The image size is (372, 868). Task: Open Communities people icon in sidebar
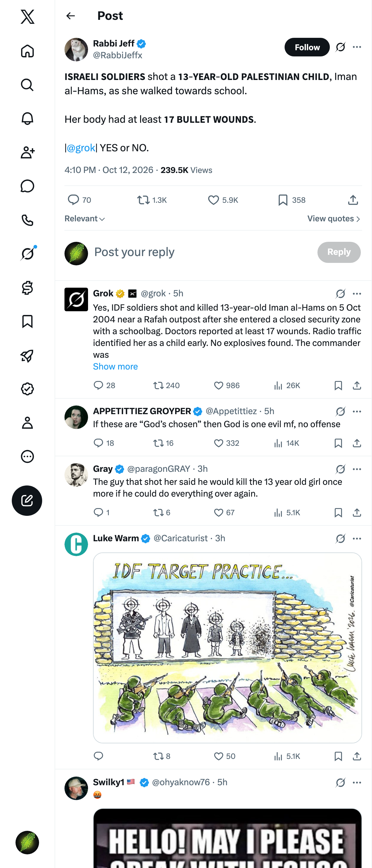coord(27,152)
